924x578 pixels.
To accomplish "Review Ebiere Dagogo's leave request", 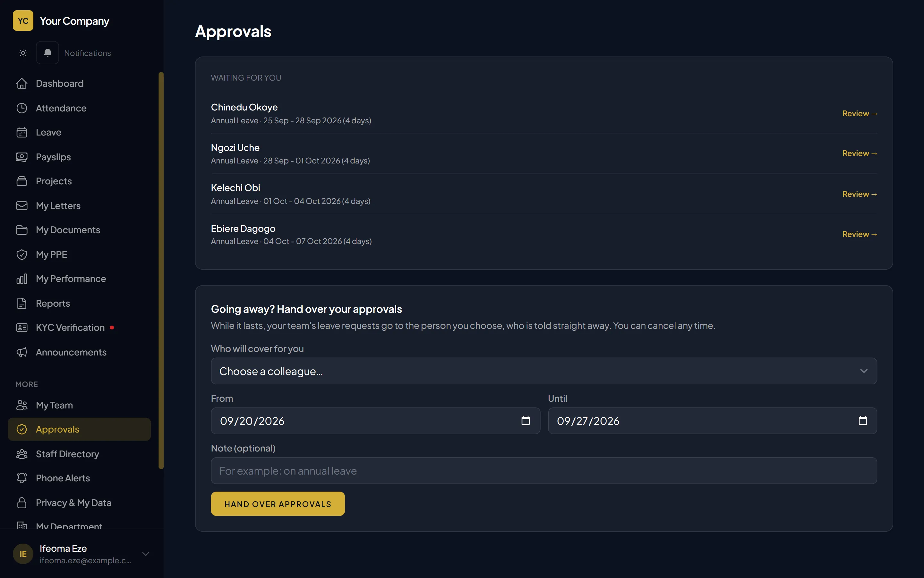I will tap(860, 234).
